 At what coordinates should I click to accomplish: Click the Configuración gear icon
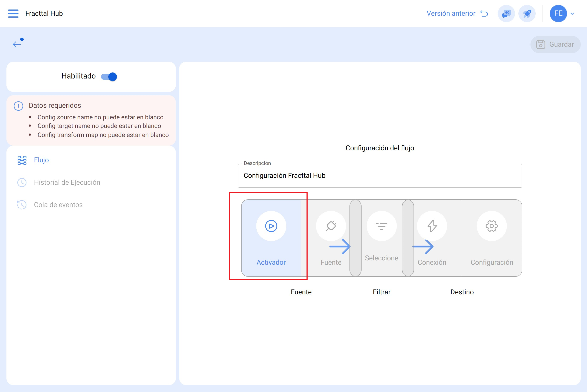pyautogui.click(x=492, y=226)
